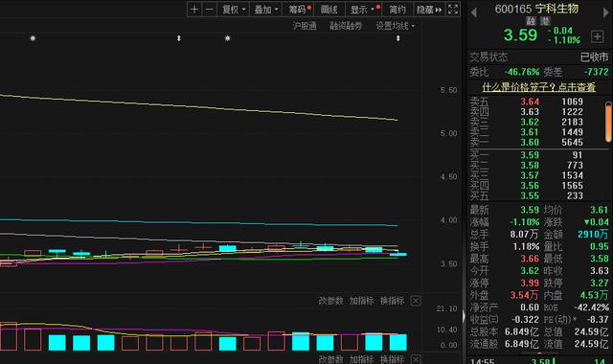Click the 跌停 price 3.27
This screenshot has height=364, width=613.
click(x=600, y=283)
